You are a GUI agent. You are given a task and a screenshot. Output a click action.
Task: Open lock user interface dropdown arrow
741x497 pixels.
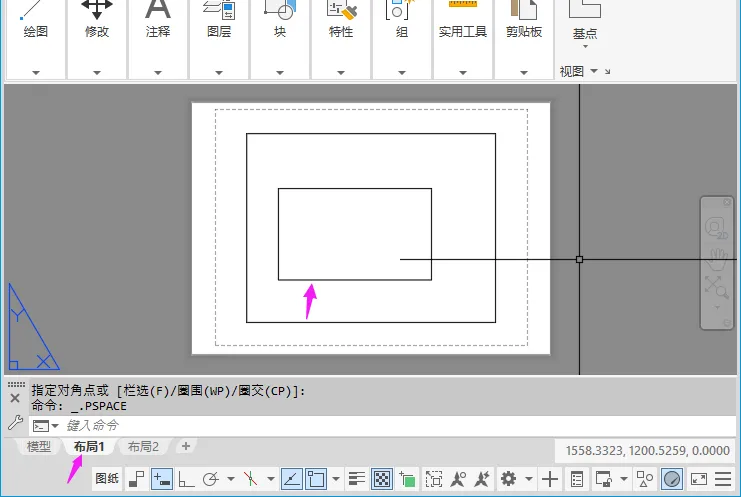624,479
